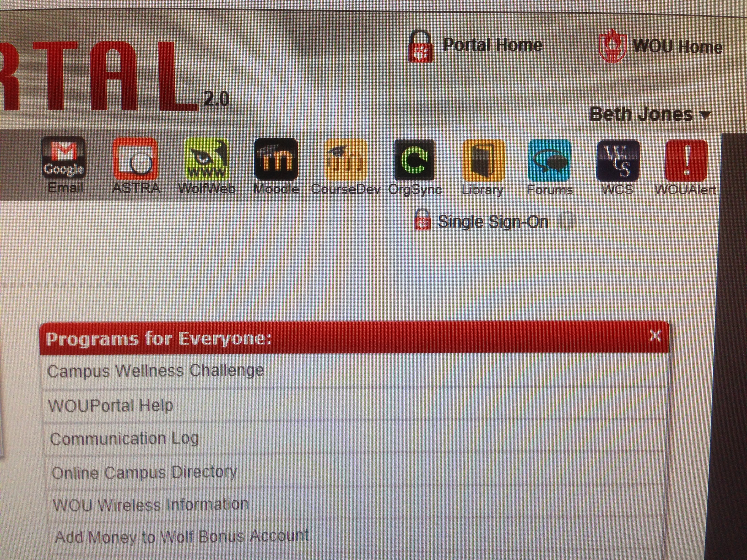Open the Moodle icon
The height and width of the screenshot is (560, 747).
point(276,159)
